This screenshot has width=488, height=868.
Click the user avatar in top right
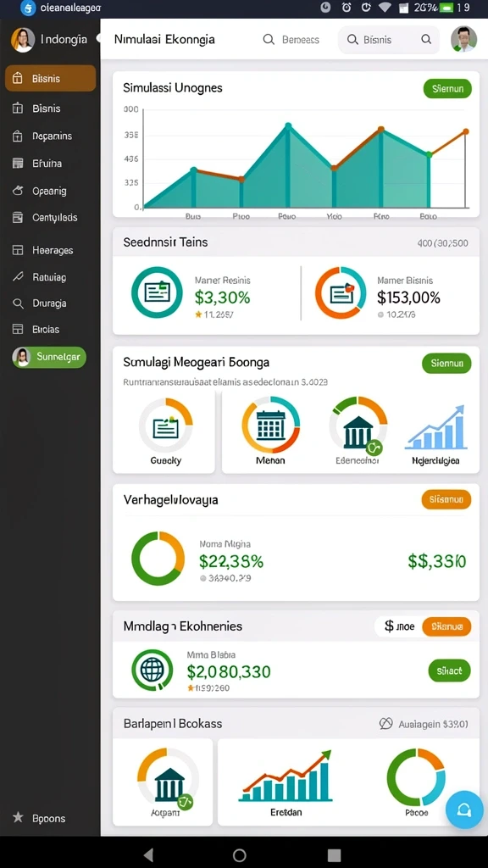click(x=463, y=39)
